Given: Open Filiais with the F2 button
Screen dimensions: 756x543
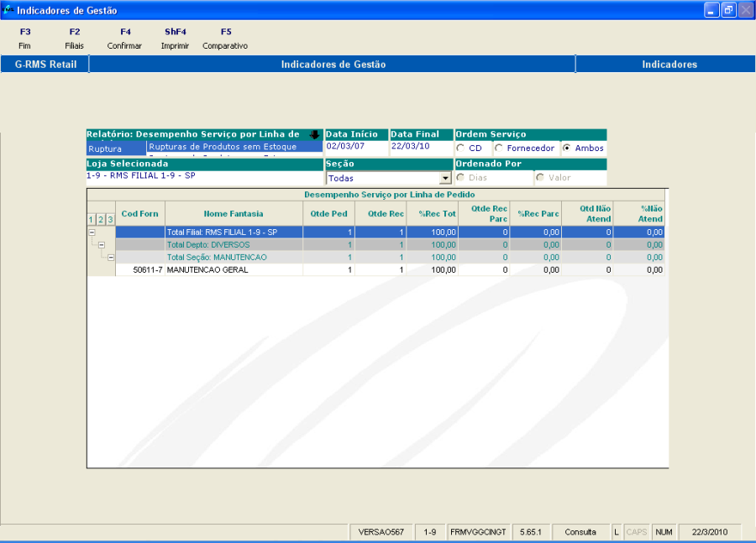Looking at the screenshot, I should tap(74, 39).
